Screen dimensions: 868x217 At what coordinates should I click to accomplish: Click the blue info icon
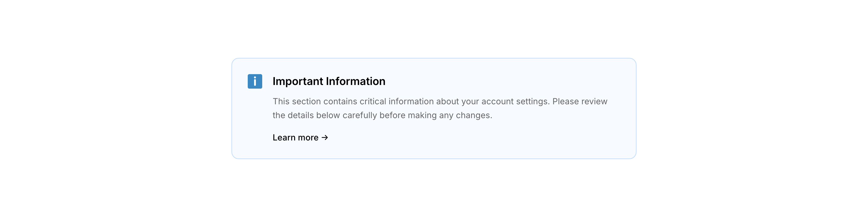point(255,81)
